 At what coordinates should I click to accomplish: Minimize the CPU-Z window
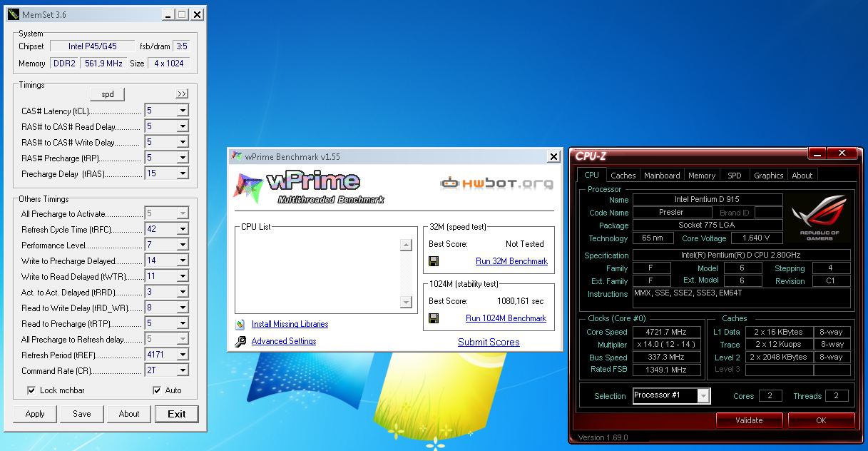pyautogui.click(x=817, y=153)
